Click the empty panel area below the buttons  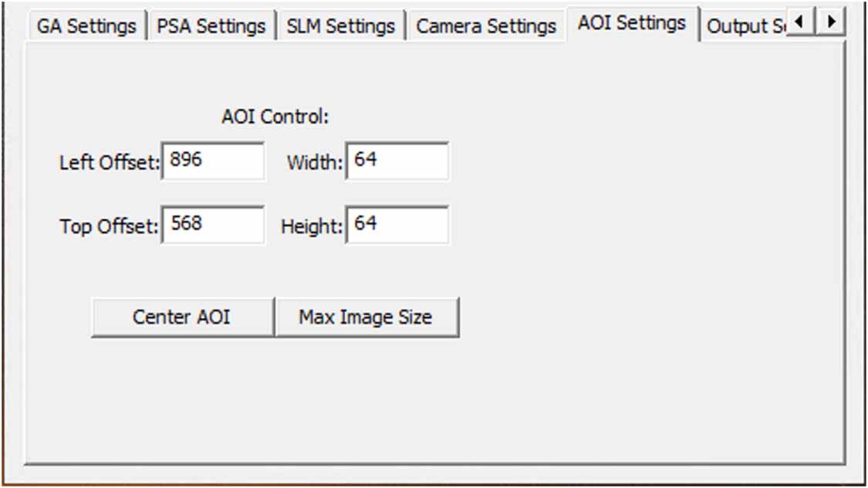pos(432,402)
